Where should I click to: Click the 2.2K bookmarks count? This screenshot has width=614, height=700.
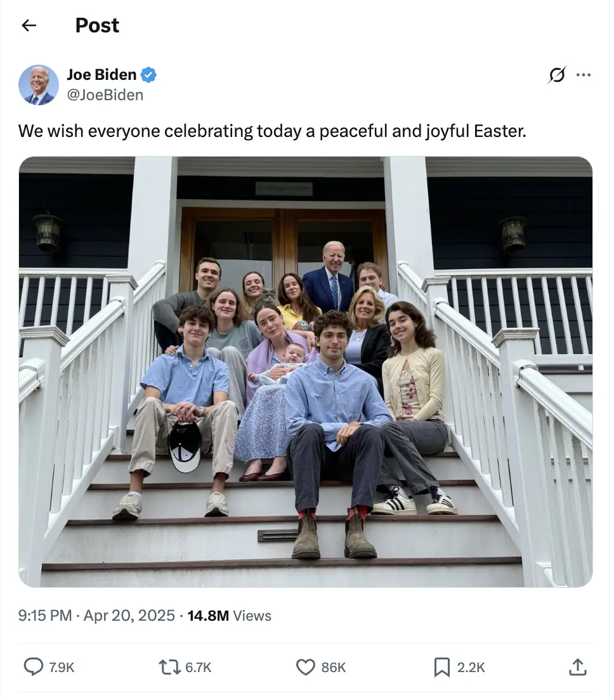coord(471,667)
